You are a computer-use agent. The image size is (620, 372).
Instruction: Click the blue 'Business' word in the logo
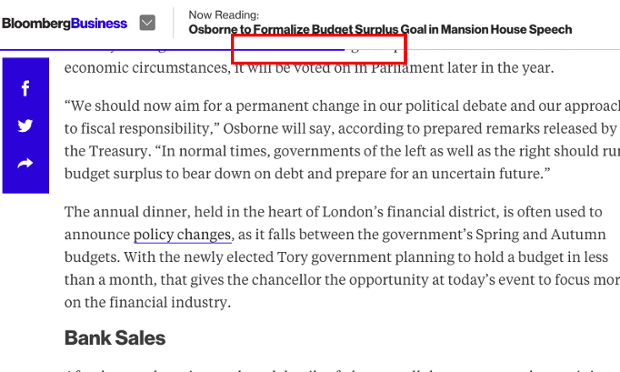(99, 23)
